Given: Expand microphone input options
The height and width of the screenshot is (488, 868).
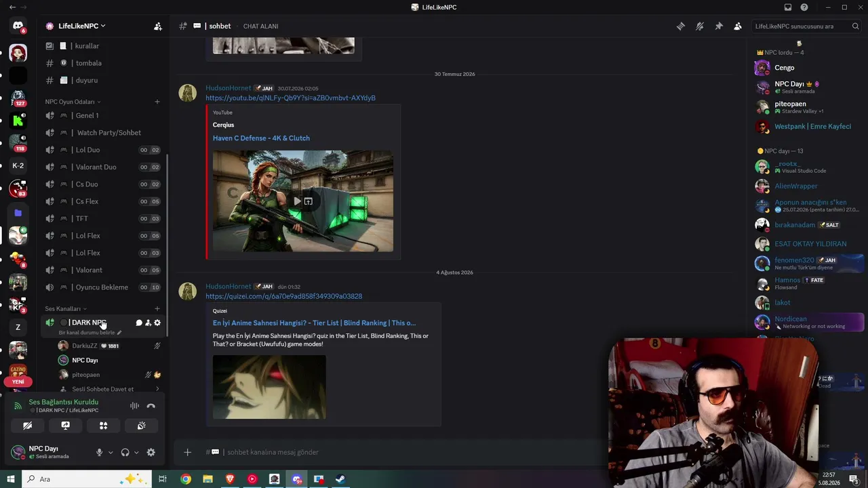Looking at the screenshot, I should tap(111, 452).
